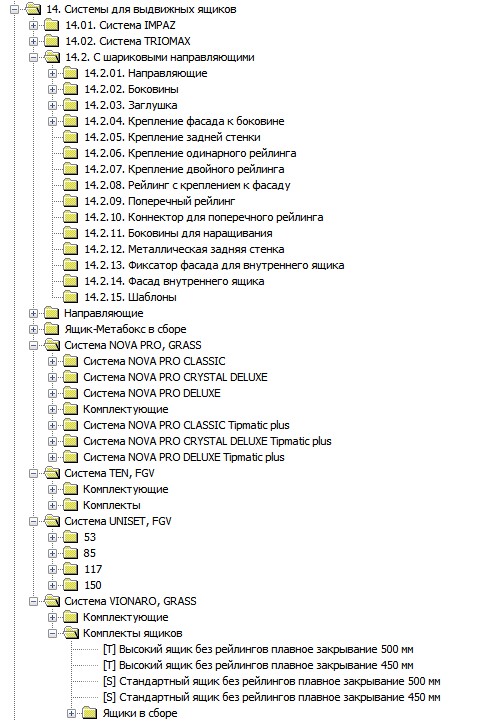Image resolution: width=485 pixels, height=721 pixels.
Task: Click folder icon beside Ящики в сборе
Action: tap(89, 713)
